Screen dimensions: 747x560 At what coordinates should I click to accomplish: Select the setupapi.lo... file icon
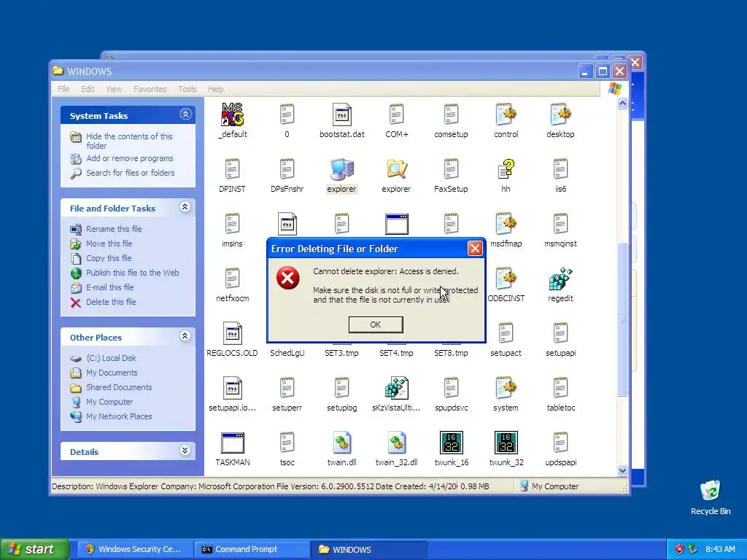233,388
